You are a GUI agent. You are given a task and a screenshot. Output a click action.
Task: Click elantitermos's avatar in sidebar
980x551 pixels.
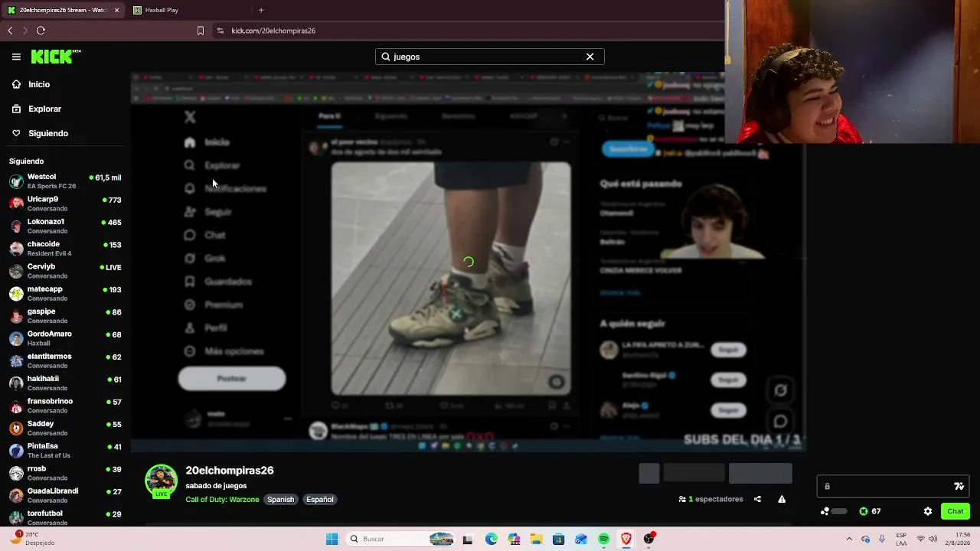pyautogui.click(x=16, y=360)
